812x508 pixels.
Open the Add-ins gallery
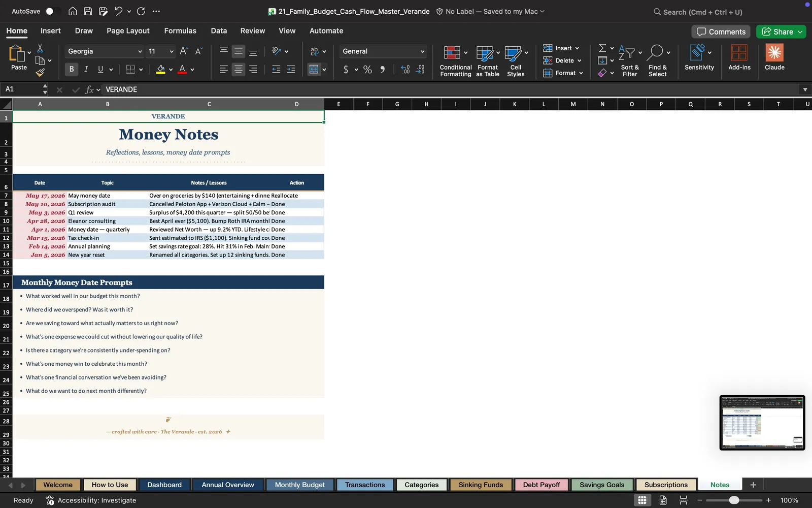pos(739,57)
